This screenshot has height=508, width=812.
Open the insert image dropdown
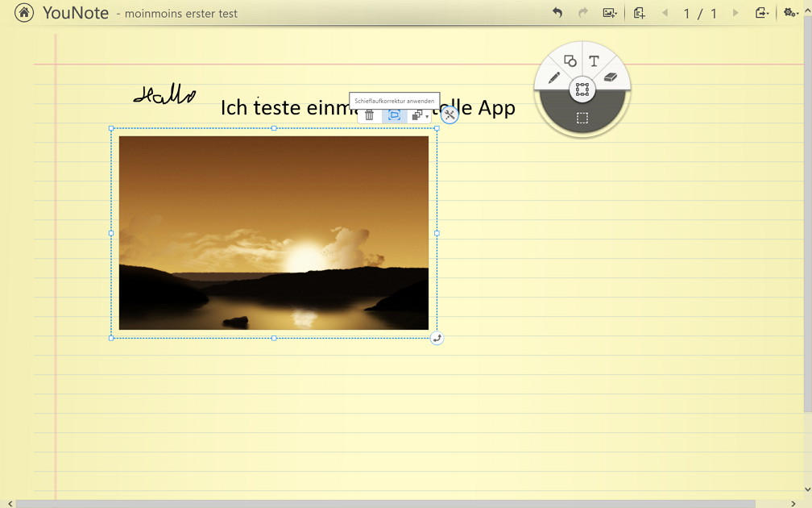[x=610, y=13]
